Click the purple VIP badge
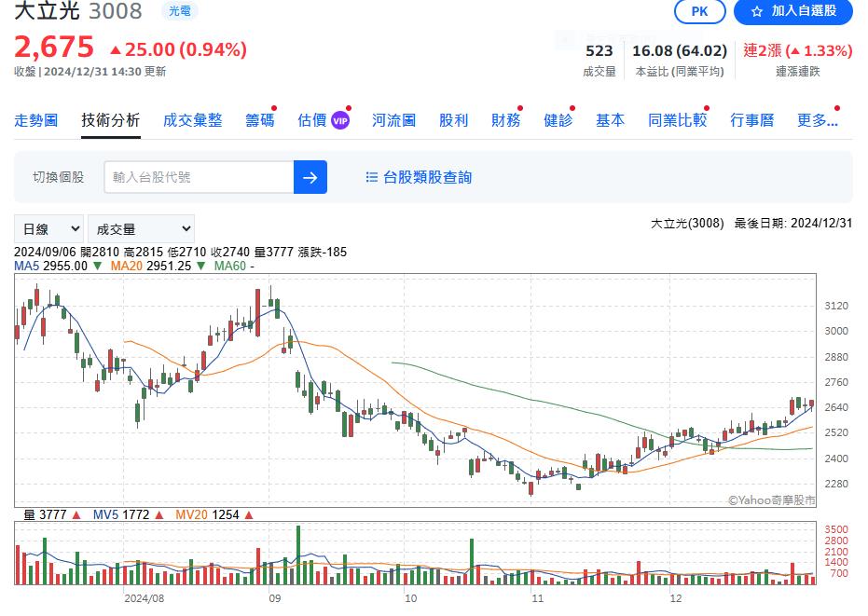Image resolution: width=868 pixels, height=616 pixels. [340, 120]
